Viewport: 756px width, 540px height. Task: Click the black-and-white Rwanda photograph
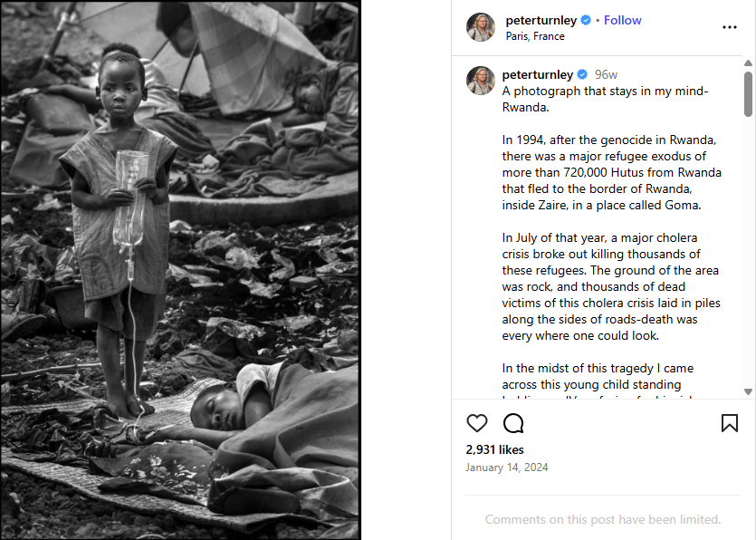(x=180, y=270)
